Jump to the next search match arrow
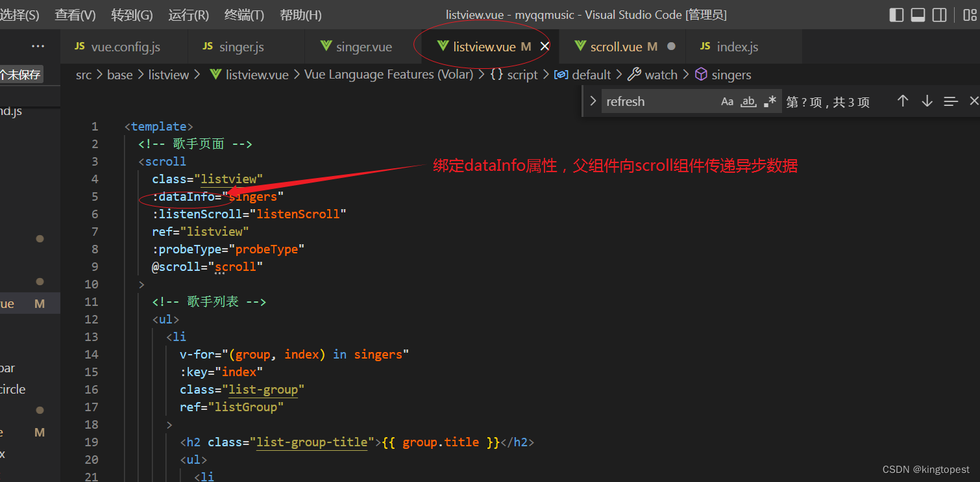This screenshot has height=482, width=980. (927, 101)
